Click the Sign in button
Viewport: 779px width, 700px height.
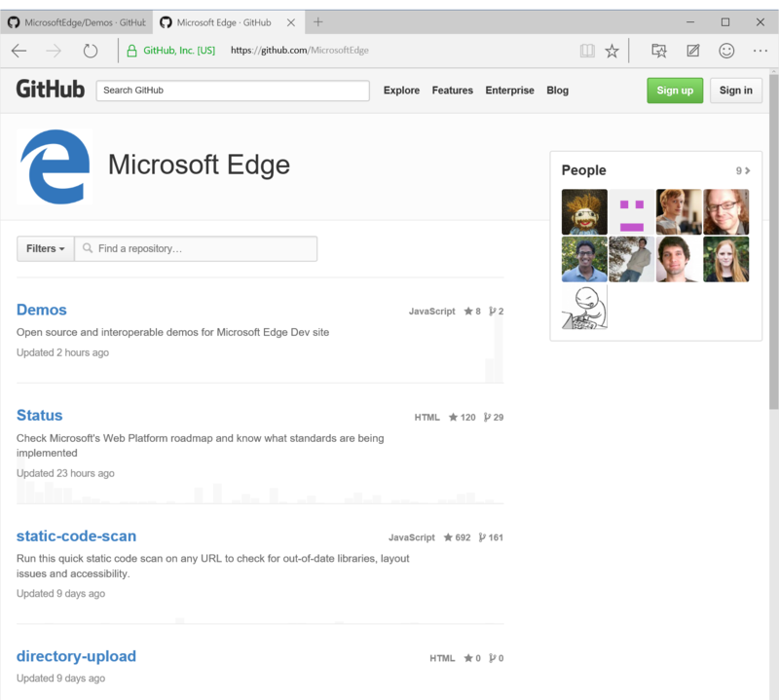click(736, 91)
